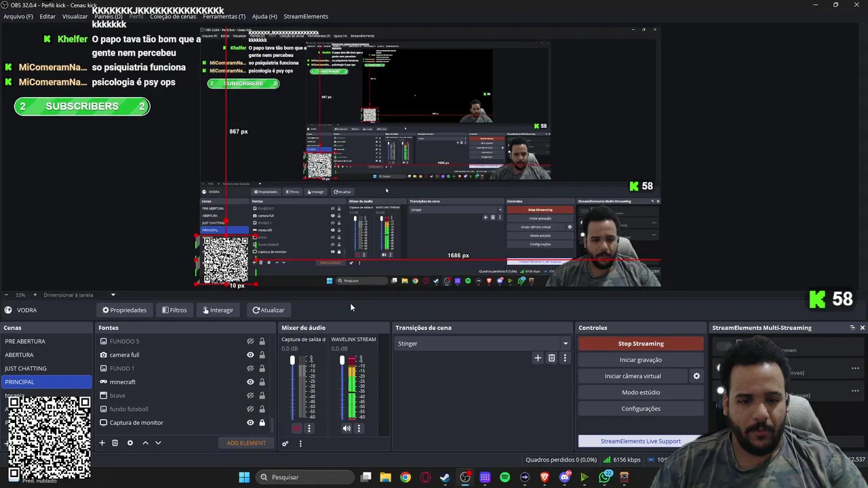Open the StreamElements menu

pyautogui.click(x=306, y=16)
